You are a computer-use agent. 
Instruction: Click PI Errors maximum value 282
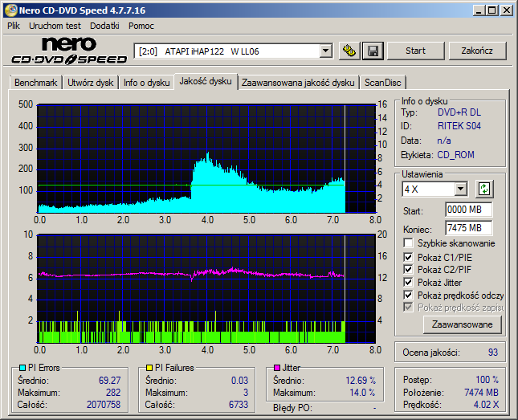tap(113, 392)
